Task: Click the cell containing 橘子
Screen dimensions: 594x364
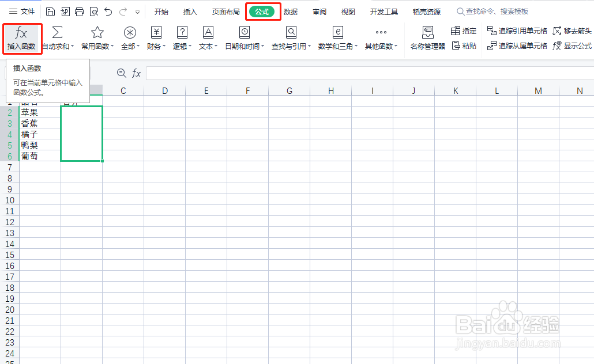Action: point(40,134)
